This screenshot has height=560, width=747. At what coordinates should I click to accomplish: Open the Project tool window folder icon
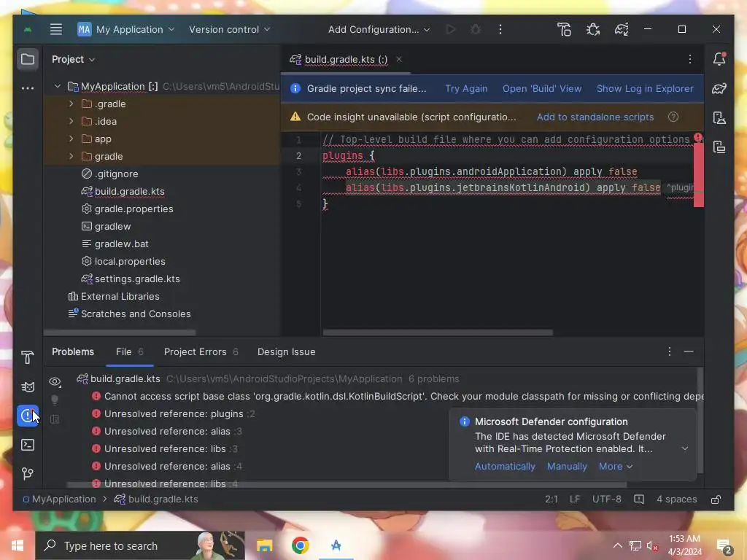[x=28, y=60]
